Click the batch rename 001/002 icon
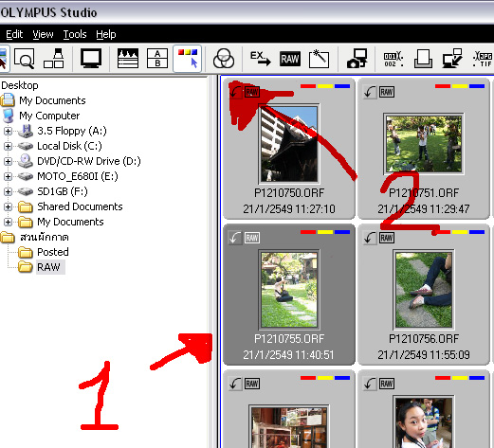 tap(393, 60)
